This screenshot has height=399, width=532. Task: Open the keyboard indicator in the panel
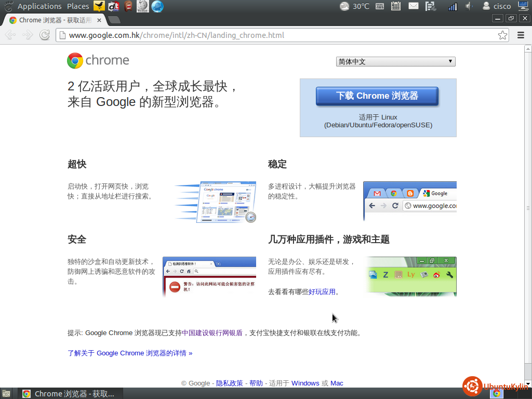pyautogui.click(x=380, y=6)
